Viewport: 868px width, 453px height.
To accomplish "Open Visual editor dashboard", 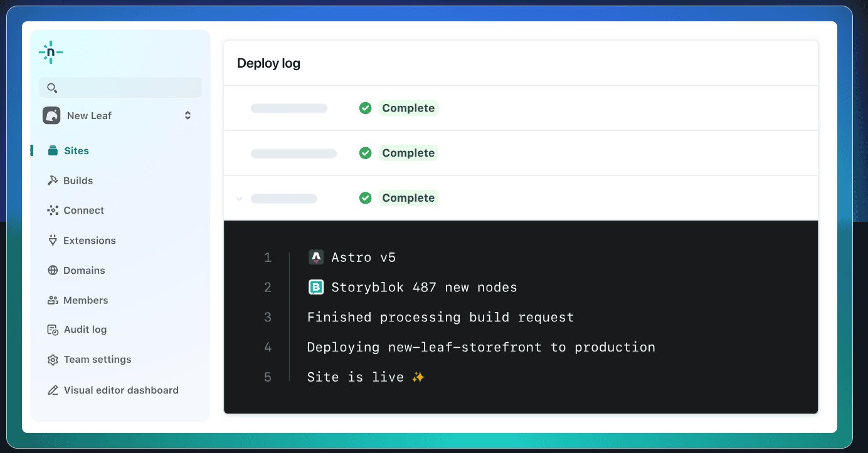I will tap(121, 390).
